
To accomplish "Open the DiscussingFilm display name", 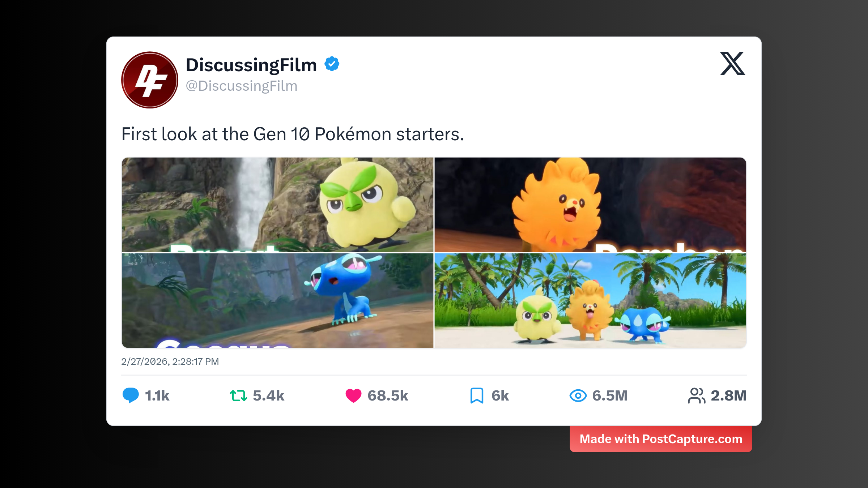I will (251, 65).
